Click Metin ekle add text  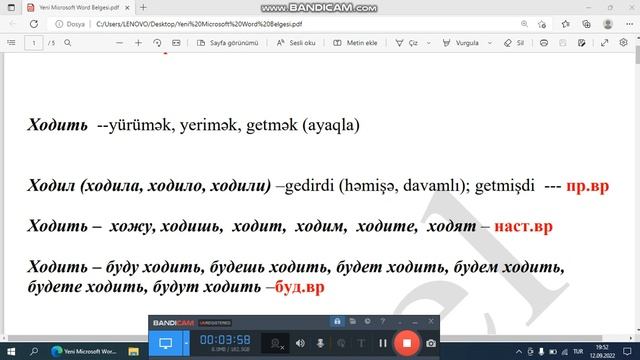[x=355, y=42]
